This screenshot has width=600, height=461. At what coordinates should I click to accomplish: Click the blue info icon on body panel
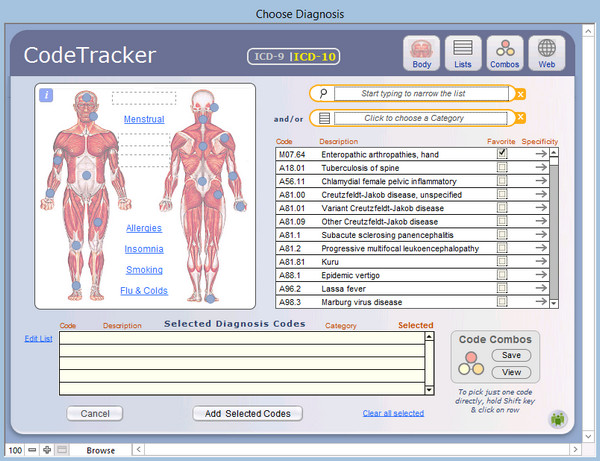(x=46, y=95)
